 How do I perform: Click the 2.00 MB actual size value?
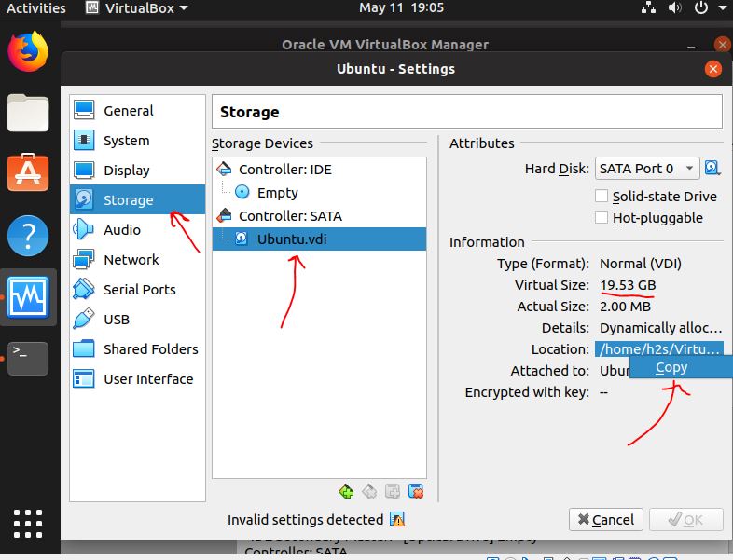625,307
